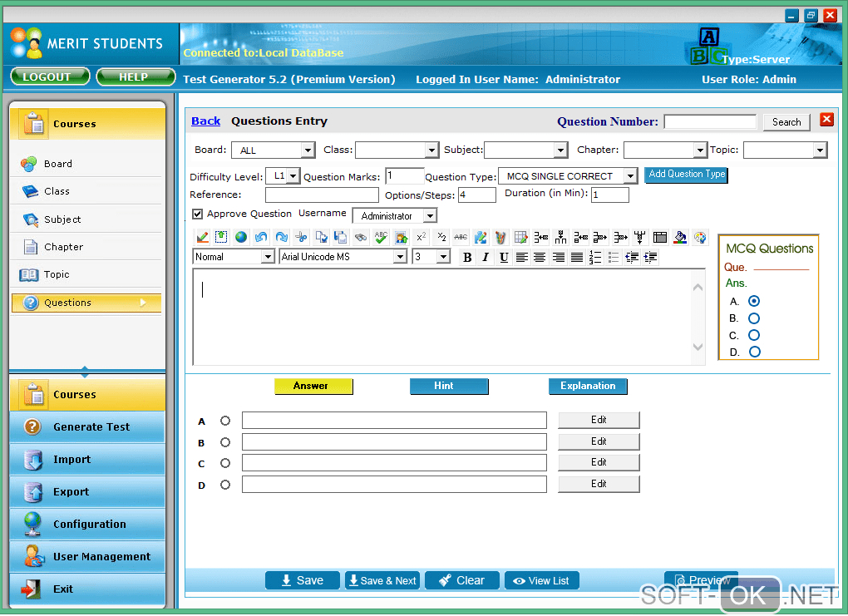Viewport: 848px width, 616px height.
Task: Click into the Question Number field
Action: pyautogui.click(x=710, y=121)
